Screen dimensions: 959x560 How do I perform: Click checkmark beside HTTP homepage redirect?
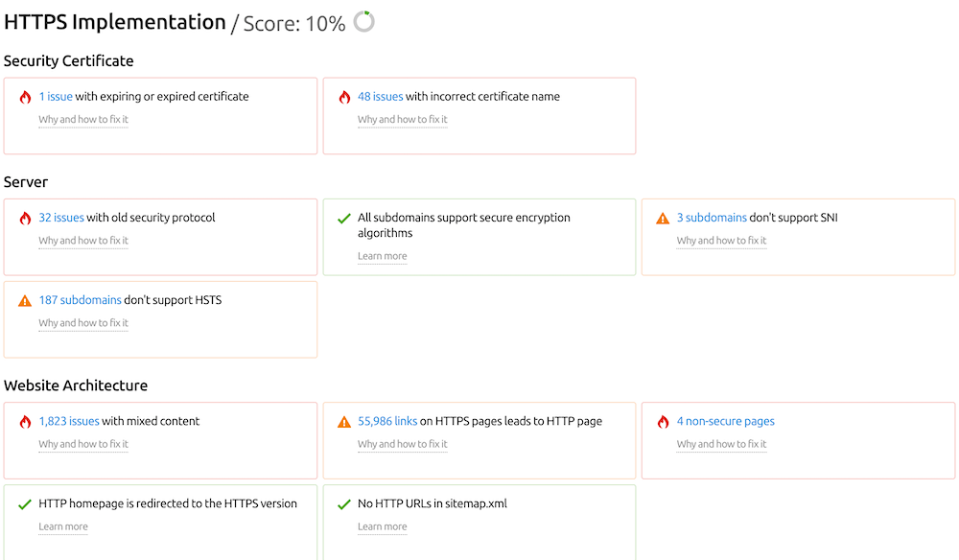coord(25,504)
